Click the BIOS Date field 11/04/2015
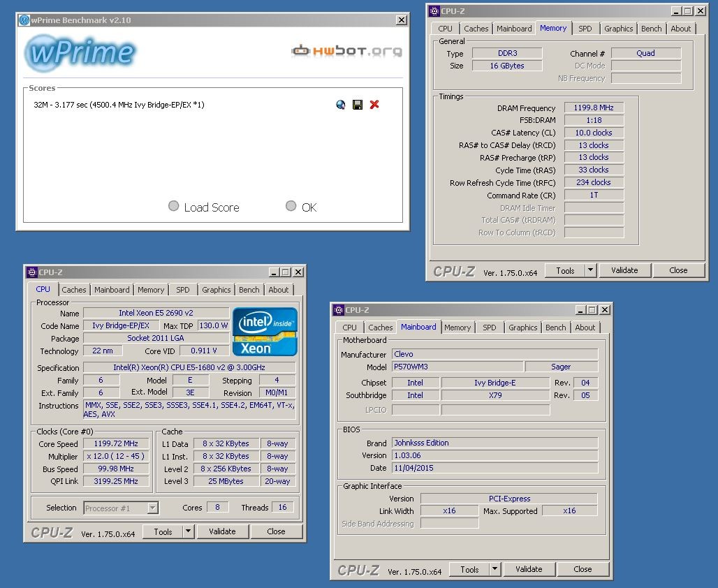The image size is (718, 588). point(495,468)
